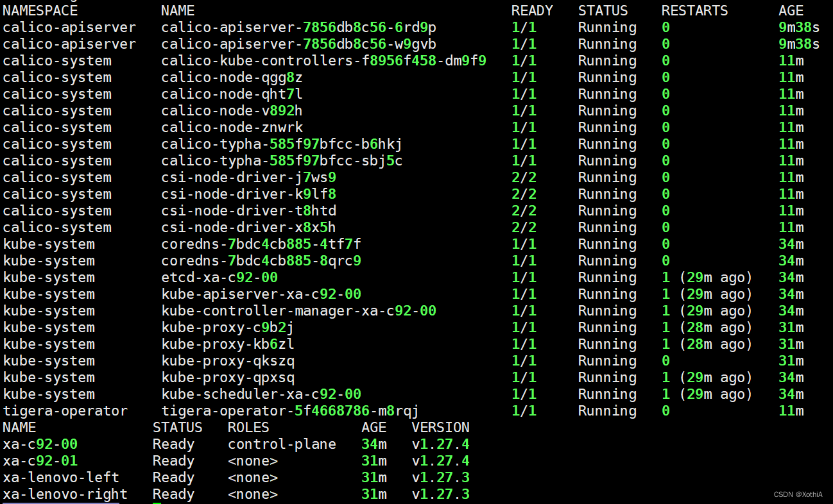Viewport: 833px width, 504px height.
Task: Click node name xa-lenovo-left
Action: click(x=61, y=478)
